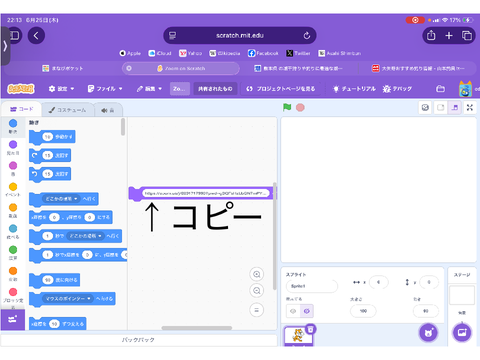Screen dimensions: 480x360
Task: Open the Apple bookmark
Action: click(x=130, y=53)
